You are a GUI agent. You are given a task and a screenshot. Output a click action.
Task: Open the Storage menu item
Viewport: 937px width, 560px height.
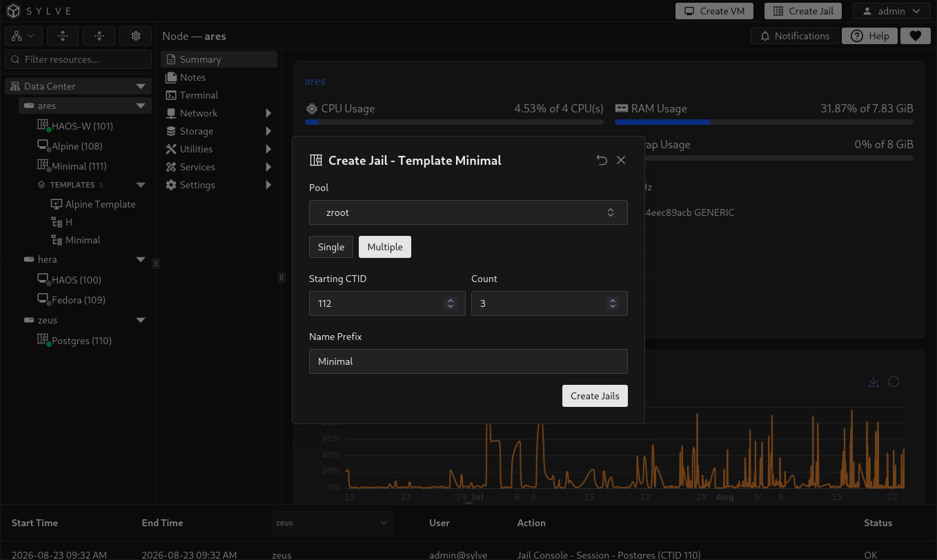(x=219, y=131)
